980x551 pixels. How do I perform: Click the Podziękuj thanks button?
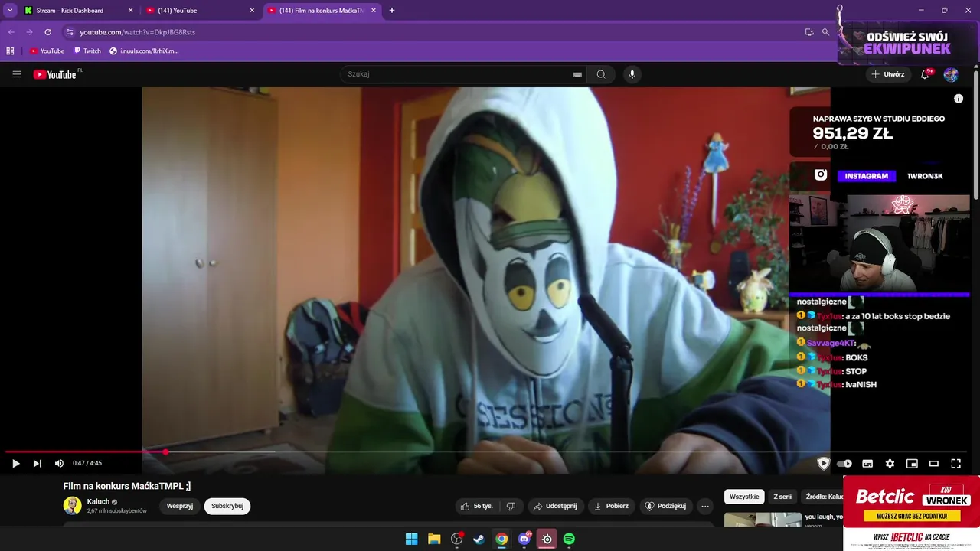coord(665,506)
